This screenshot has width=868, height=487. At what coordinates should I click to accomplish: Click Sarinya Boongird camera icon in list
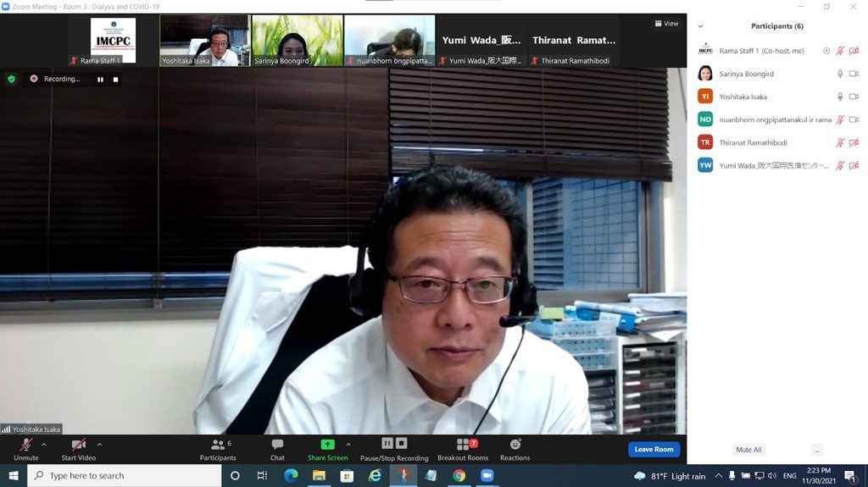click(854, 74)
